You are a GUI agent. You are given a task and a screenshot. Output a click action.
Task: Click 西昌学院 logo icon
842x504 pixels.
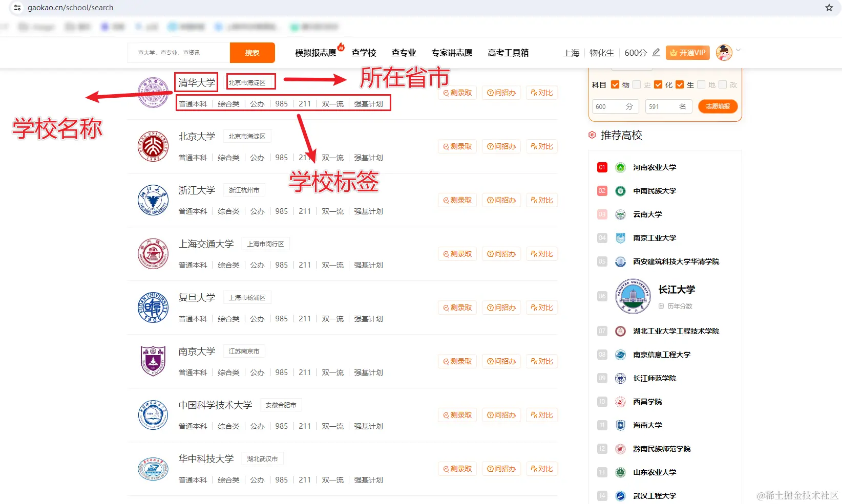[x=620, y=402]
